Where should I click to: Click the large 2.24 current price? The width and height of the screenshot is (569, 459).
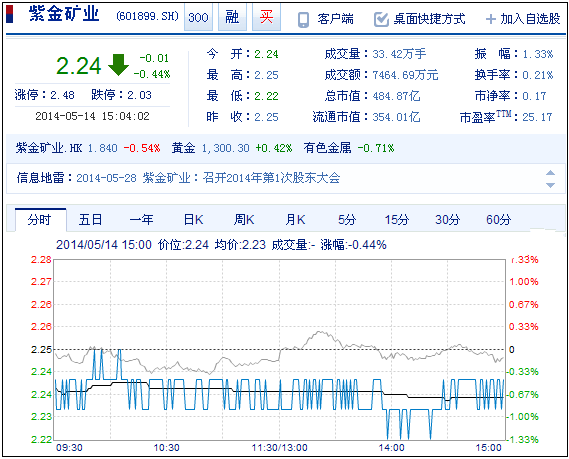[x=78, y=66]
